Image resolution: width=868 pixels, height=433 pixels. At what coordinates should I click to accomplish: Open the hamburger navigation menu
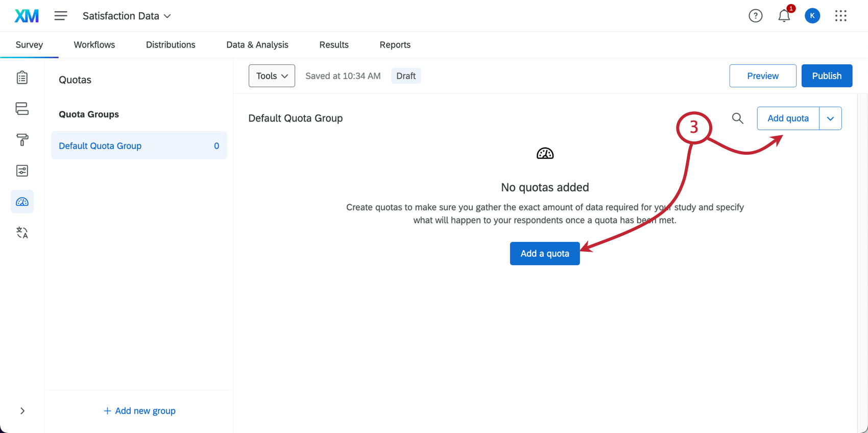coord(61,16)
